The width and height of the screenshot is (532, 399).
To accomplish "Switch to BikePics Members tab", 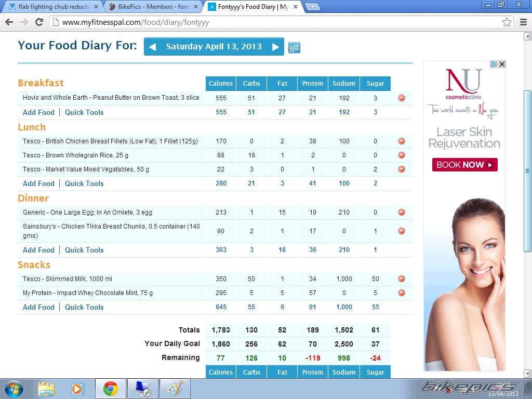I will (150, 7).
